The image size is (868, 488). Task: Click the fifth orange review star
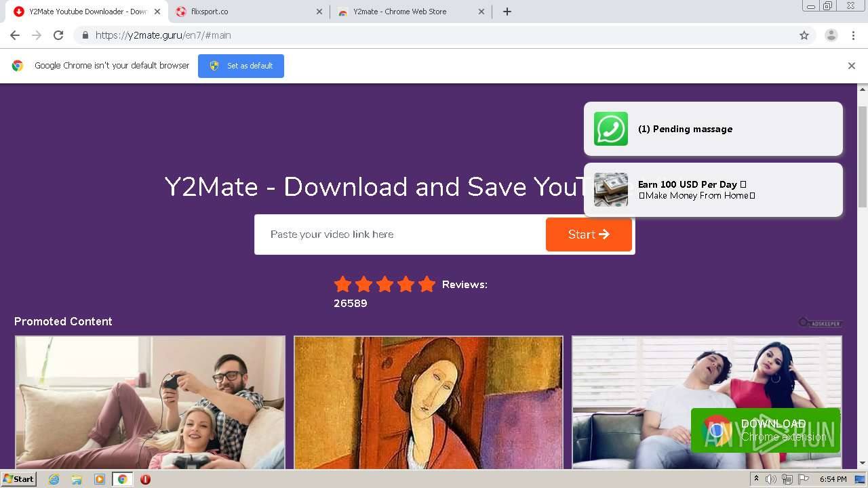[x=427, y=284]
